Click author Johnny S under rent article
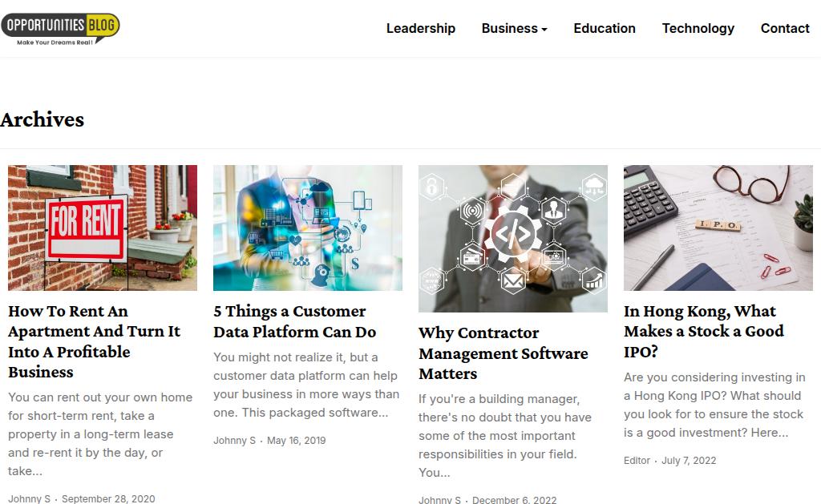The image size is (821, 504). 29,498
